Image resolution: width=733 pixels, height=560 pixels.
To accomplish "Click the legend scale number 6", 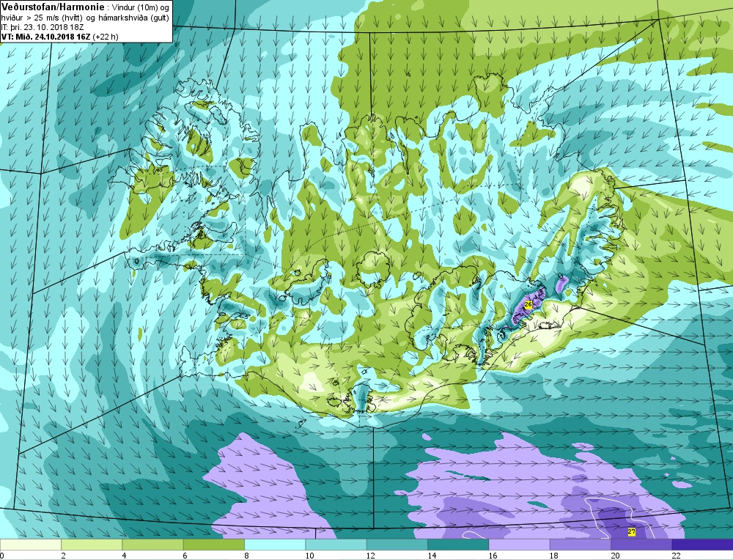I will click(185, 556).
